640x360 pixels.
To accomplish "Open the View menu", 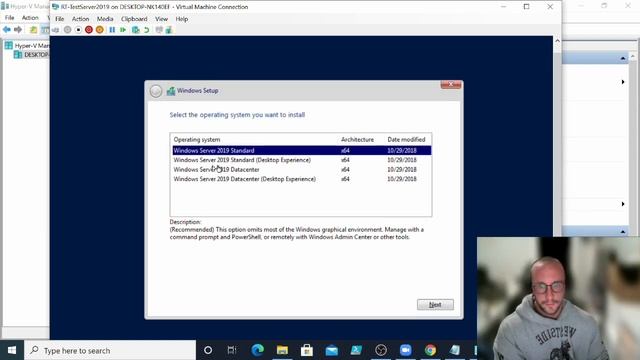I will point(161,19).
